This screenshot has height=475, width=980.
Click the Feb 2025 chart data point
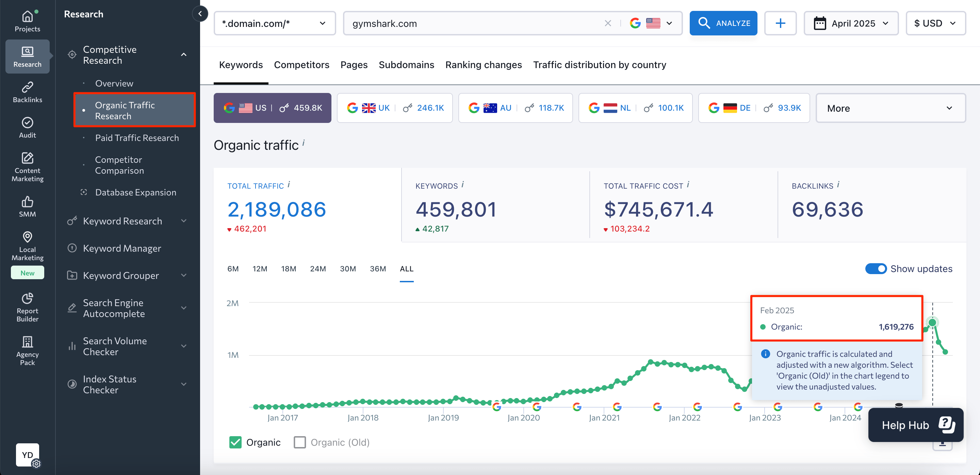(932, 323)
